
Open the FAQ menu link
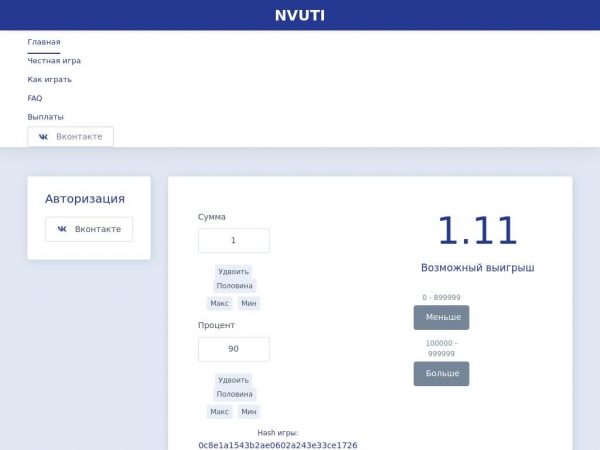click(34, 98)
